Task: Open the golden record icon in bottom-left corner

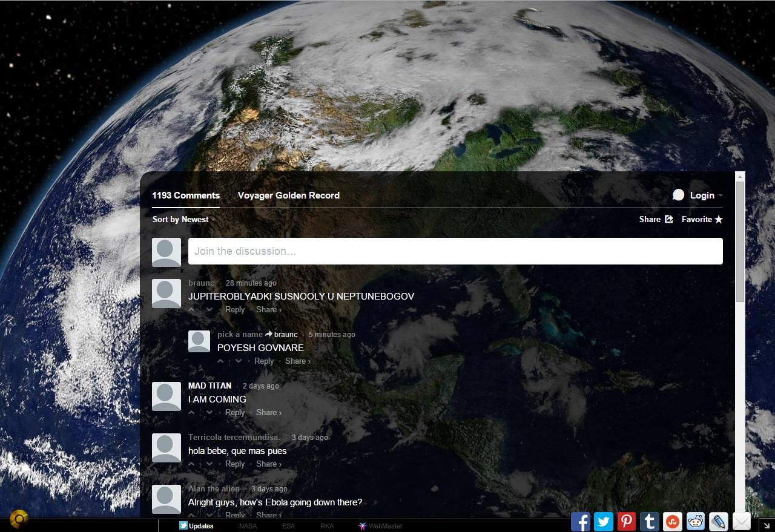Action: 19,519
